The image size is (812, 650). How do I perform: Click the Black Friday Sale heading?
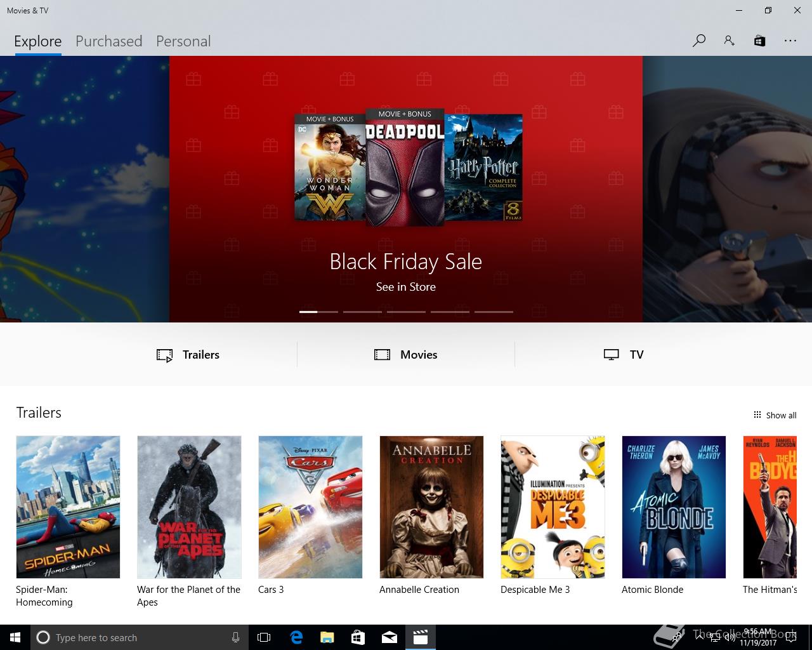coord(406,262)
